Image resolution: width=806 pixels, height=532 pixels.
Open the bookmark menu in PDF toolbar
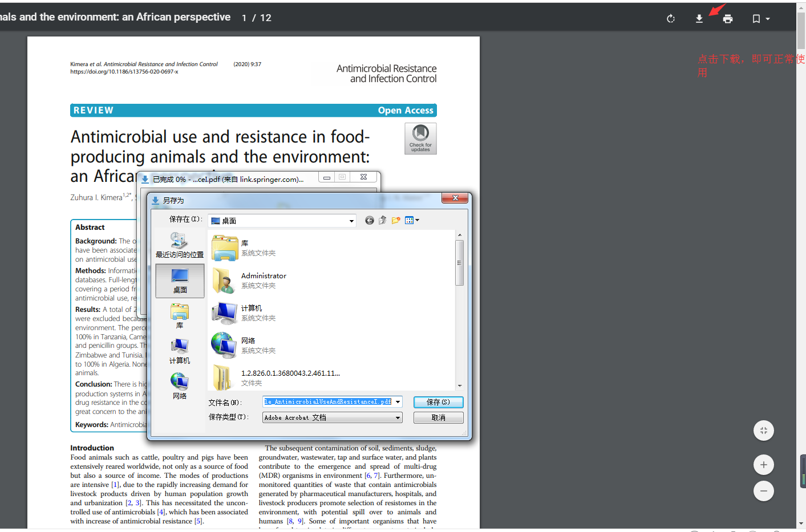tap(760, 19)
